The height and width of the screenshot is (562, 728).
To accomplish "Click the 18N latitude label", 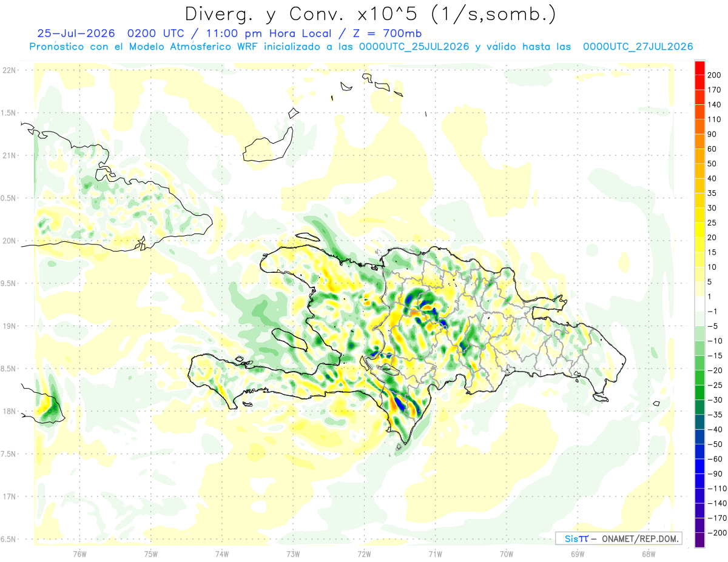I will [9, 411].
